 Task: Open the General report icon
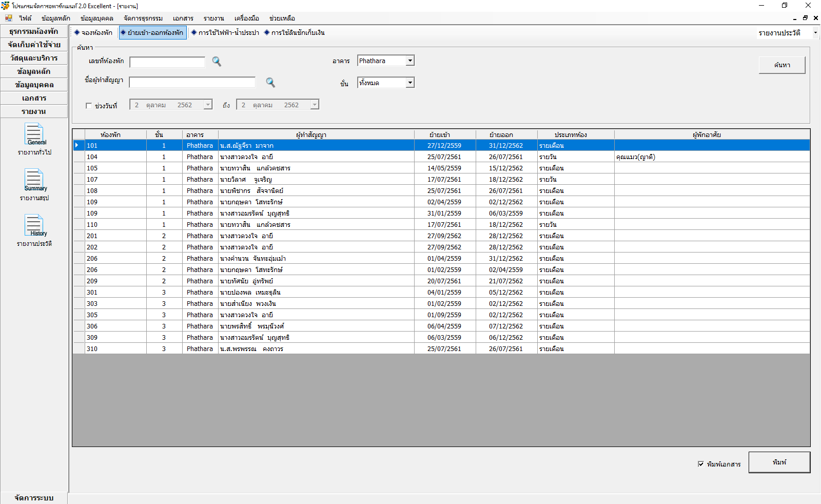34,134
